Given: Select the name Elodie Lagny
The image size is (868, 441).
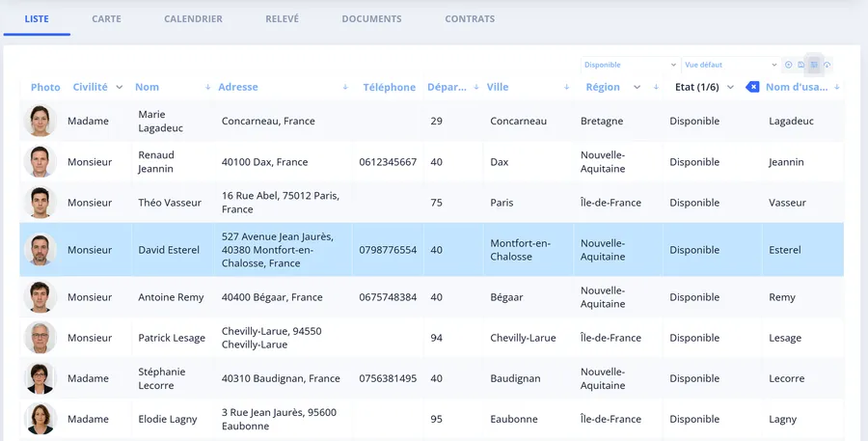Looking at the screenshot, I should click(x=168, y=420).
